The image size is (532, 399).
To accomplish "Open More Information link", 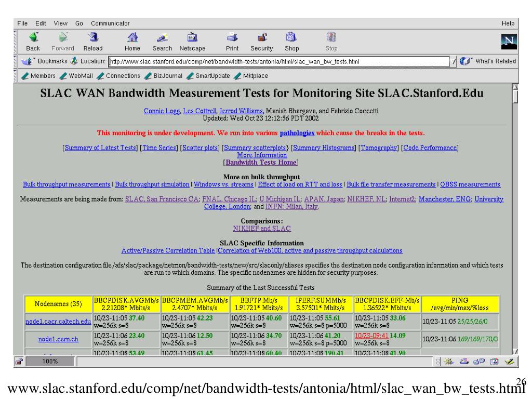I will click(262, 155).
